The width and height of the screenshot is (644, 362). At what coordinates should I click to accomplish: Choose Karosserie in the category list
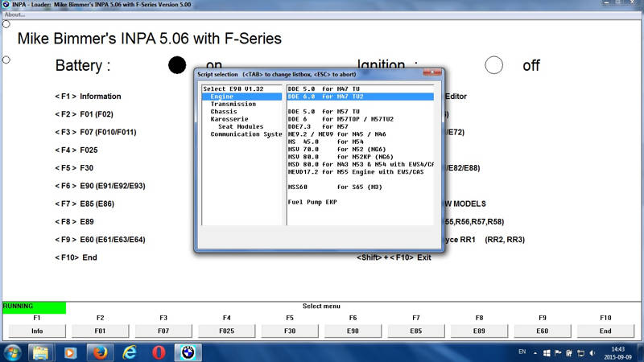pos(228,119)
